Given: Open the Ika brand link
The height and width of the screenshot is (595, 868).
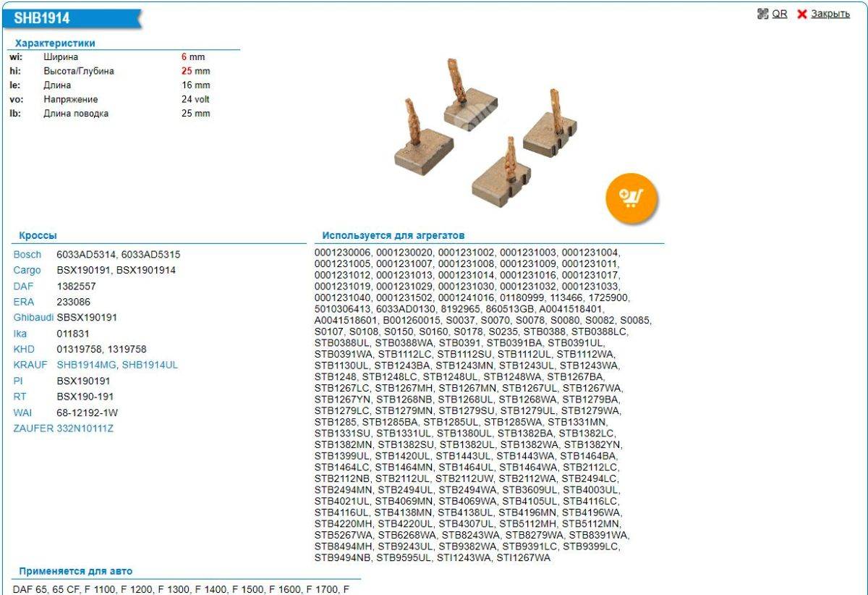Looking at the screenshot, I should (20, 334).
